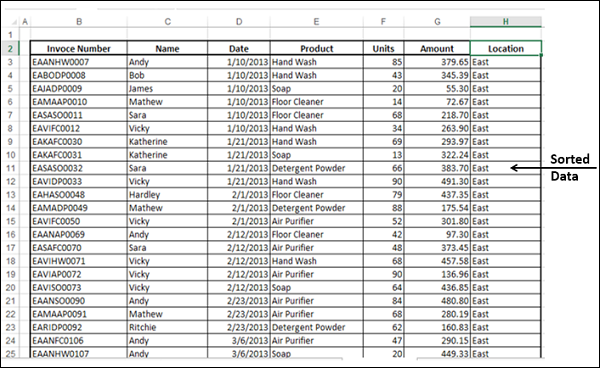The height and width of the screenshot is (368, 600).
Task: Select the worksheet select-all corner triangle
Action: point(13,22)
